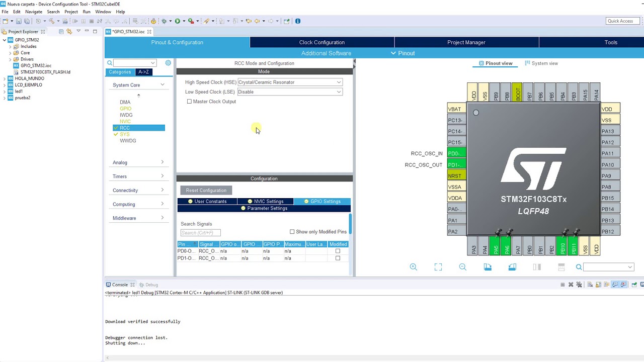This screenshot has height=362, width=644.
Task: Click Remove All Terminated Launches
Action: coord(579,285)
